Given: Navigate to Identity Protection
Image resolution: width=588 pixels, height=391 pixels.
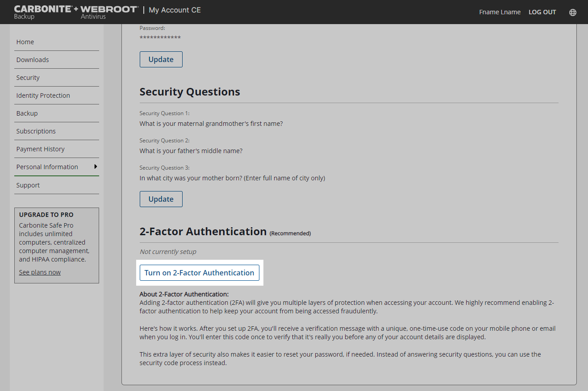Looking at the screenshot, I should (x=43, y=95).
